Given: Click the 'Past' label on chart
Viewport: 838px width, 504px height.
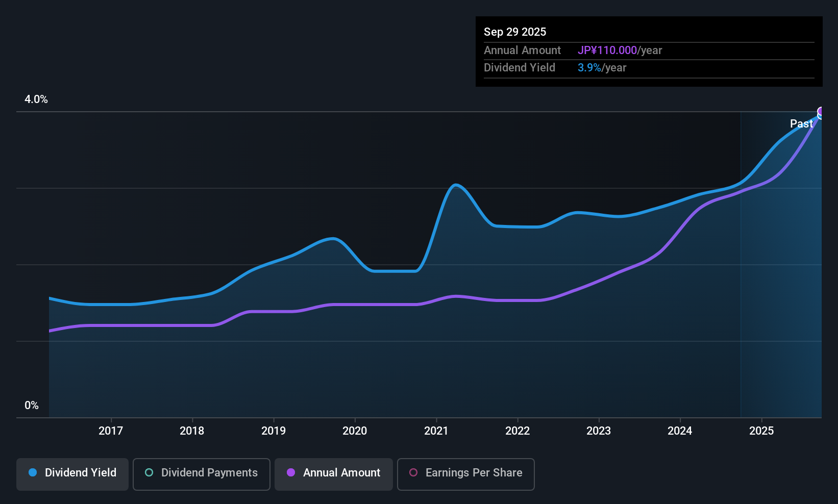Looking at the screenshot, I should (x=801, y=124).
